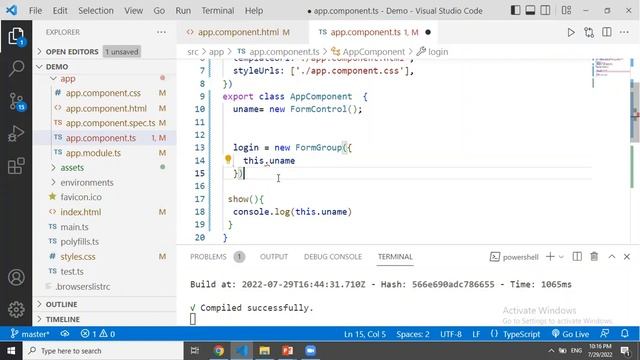
Task: Kill terminal with trash icon
Action: (594, 257)
